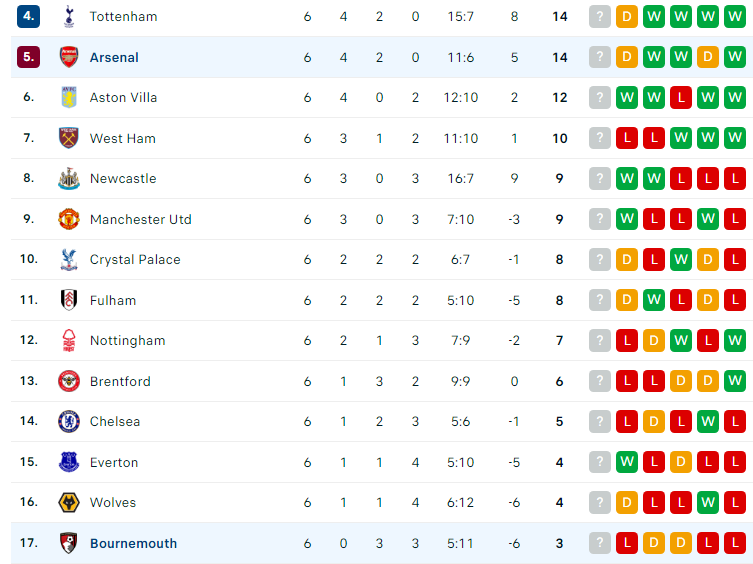Open Aston Villa crest icon

tap(69, 98)
